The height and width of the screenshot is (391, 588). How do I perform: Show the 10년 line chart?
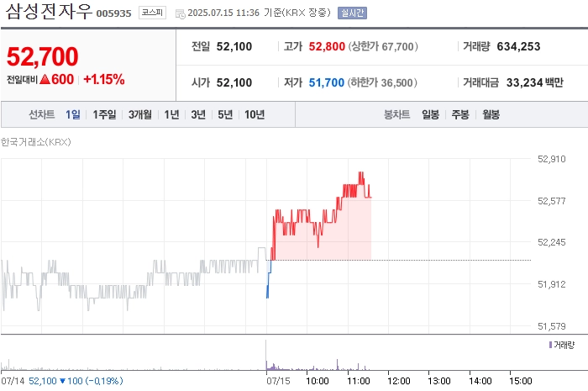click(255, 114)
